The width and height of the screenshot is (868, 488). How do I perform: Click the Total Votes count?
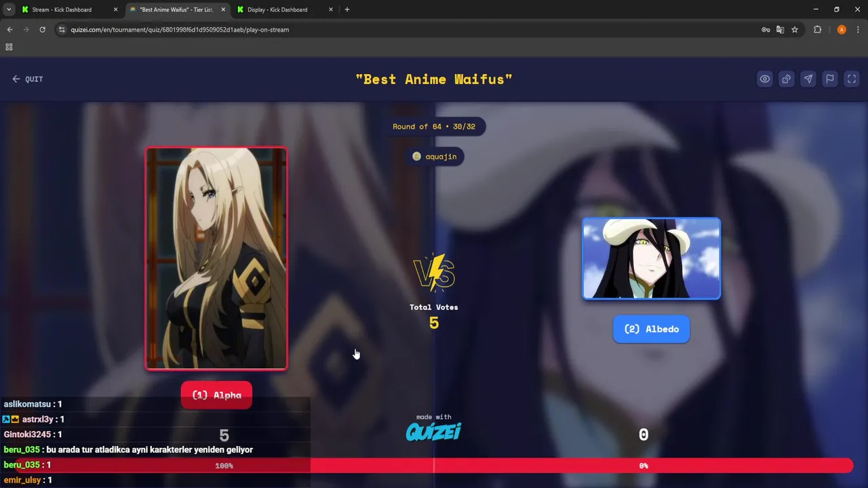[434, 323]
